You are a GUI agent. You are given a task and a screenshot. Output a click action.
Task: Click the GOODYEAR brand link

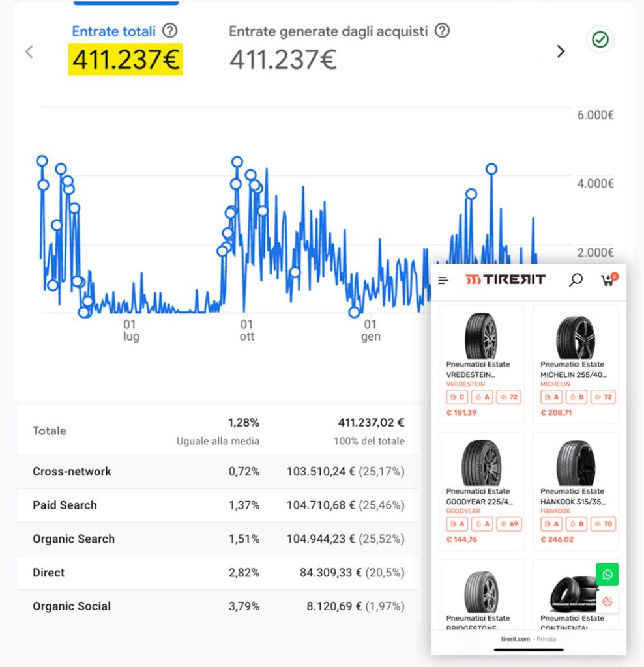(x=463, y=511)
